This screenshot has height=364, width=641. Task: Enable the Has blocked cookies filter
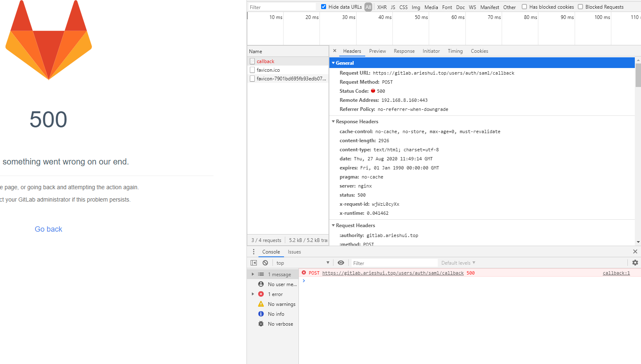tap(524, 7)
